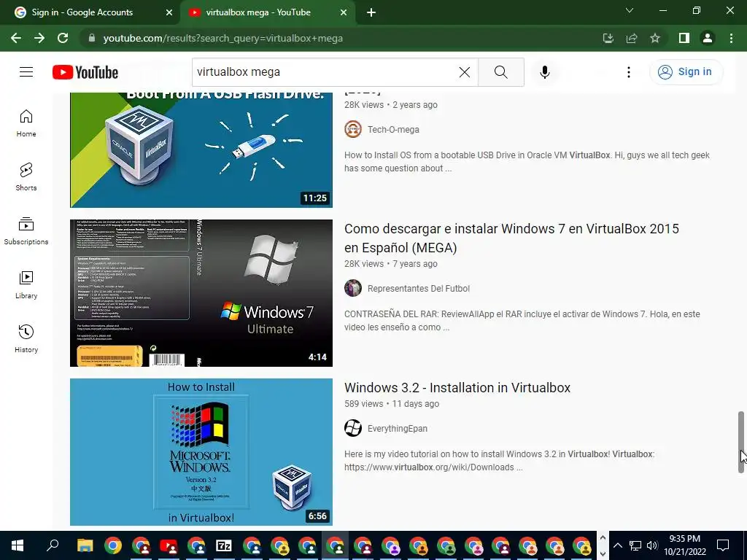The height and width of the screenshot is (560, 747).
Task: Open the Windows Start menu
Action: coord(18,545)
